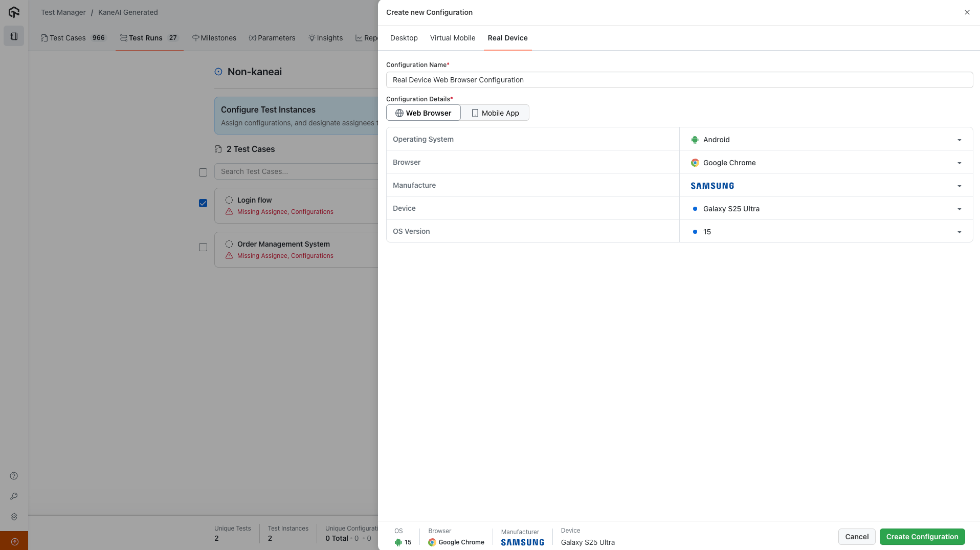Viewport: 980px width, 550px height.
Task: Expand the Device dropdown showing Galaxy S25 Ultra
Action: pyautogui.click(x=959, y=209)
